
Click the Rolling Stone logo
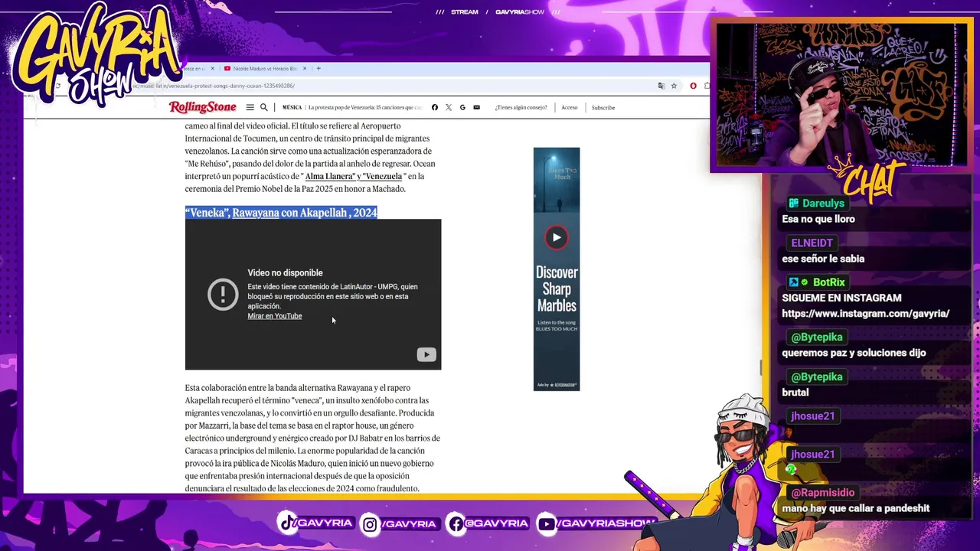(203, 107)
